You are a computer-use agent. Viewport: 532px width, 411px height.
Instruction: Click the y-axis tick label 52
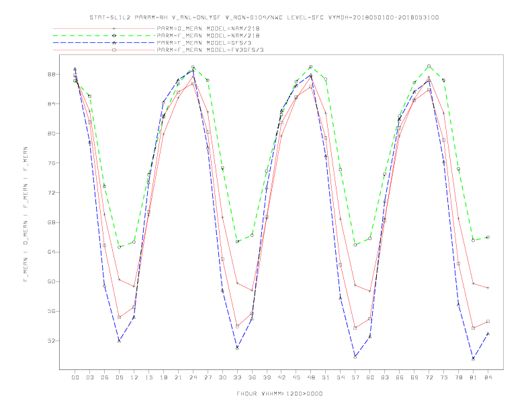pyautogui.click(x=52, y=340)
